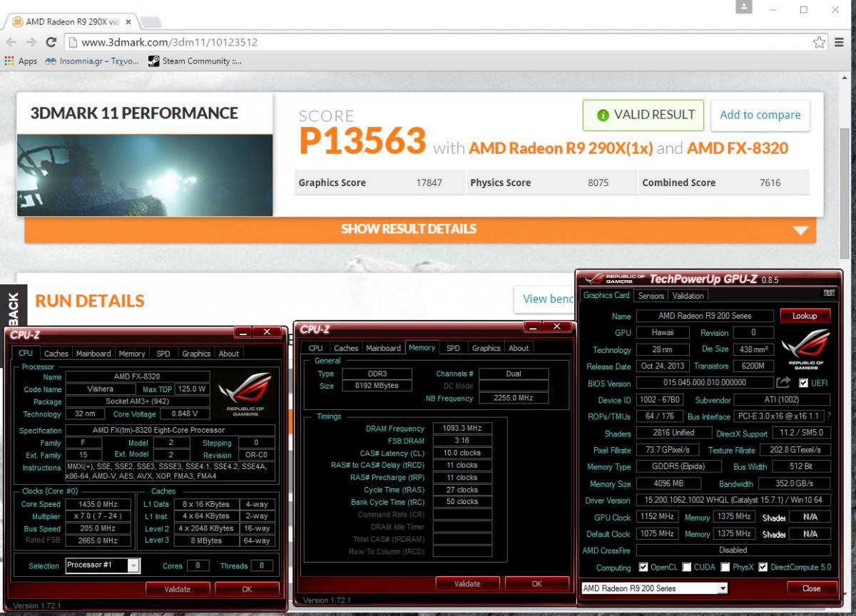The width and height of the screenshot is (856, 616).
Task: Click the AMD FX-8320 orange link
Action: [738, 148]
